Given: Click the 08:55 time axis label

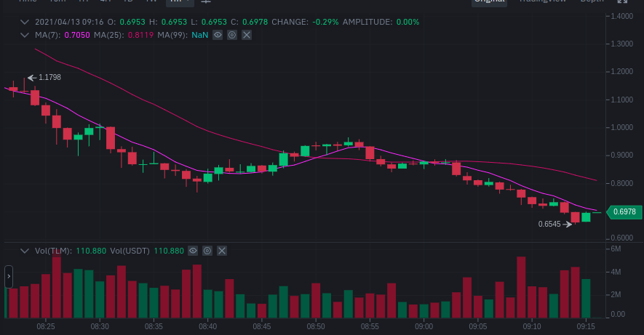Looking at the screenshot, I should [370, 327].
